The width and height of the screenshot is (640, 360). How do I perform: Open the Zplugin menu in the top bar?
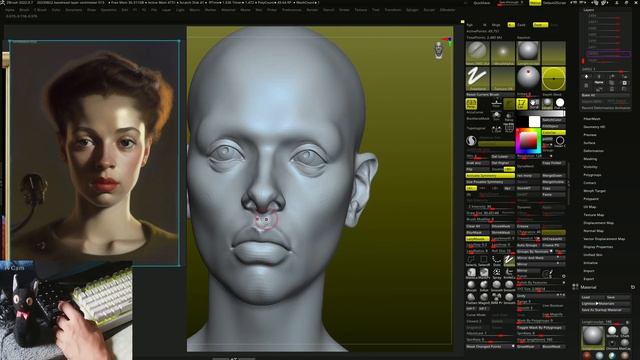pos(412,10)
